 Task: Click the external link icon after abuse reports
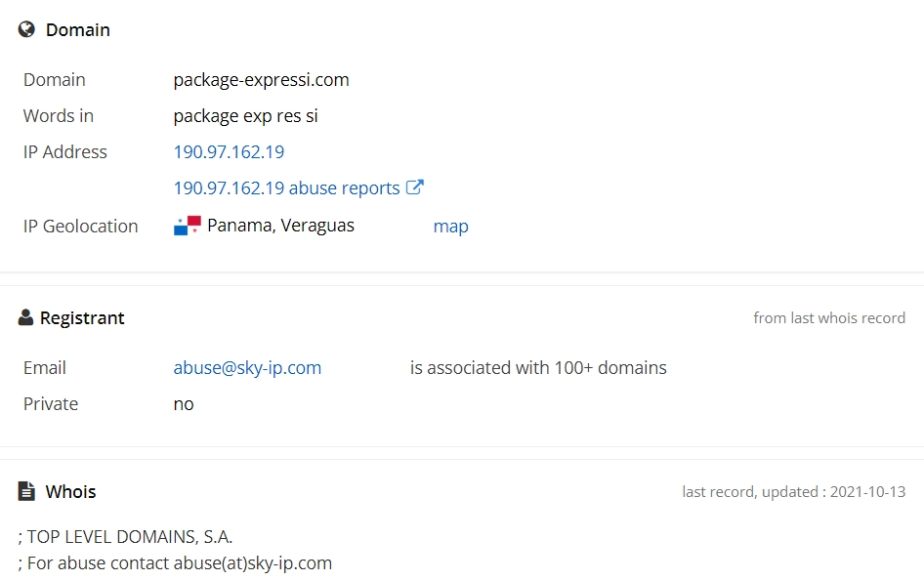point(415,187)
